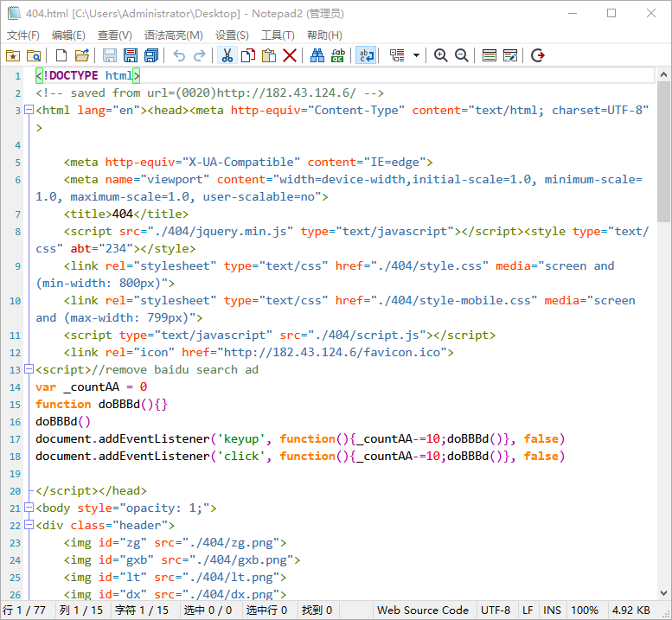Click the red X Delete icon
672x620 pixels.
tap(290, 55)
